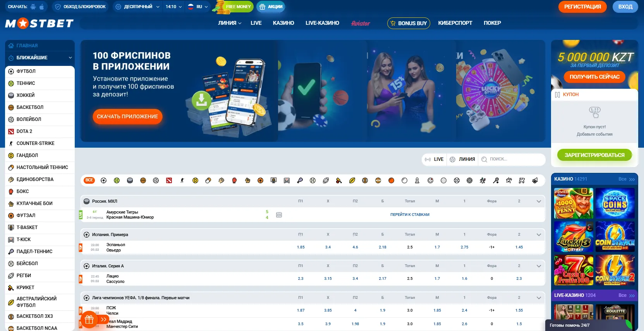
Task: Select the П1 odds 2.3 for Лацио–Сассуоло
Action: tap(301, 279)
